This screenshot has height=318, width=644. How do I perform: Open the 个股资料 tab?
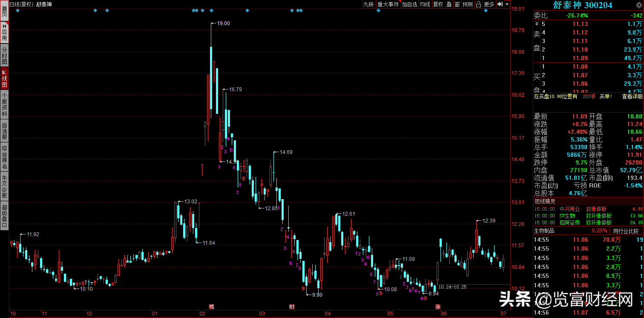tap(4, 105)
